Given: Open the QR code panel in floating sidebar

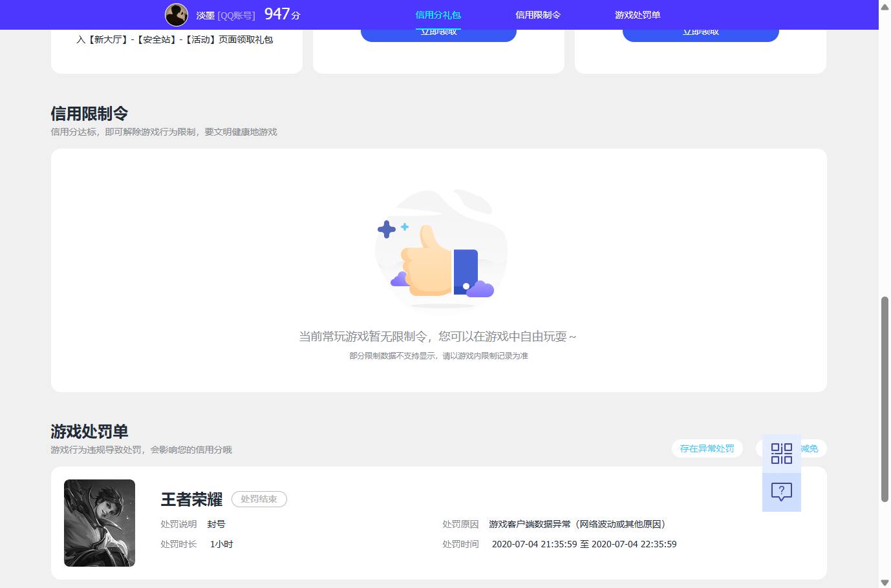Looking at the screenshot, I should click(782, 454).
